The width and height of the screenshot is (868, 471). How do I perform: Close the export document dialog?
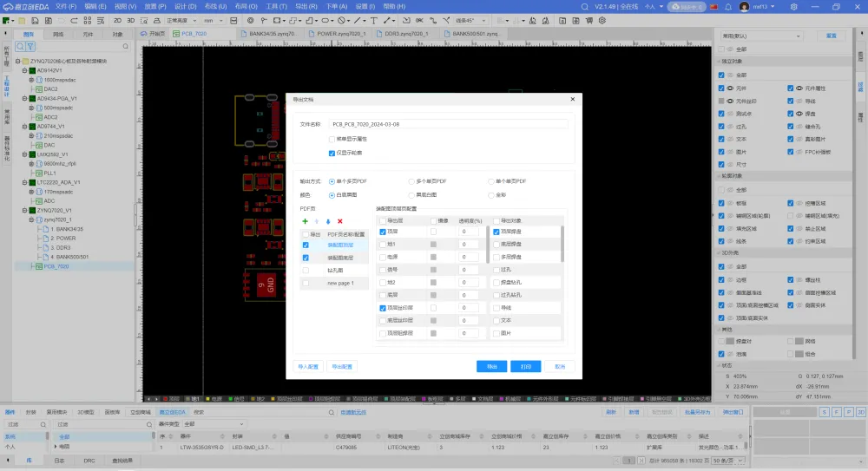572,100
